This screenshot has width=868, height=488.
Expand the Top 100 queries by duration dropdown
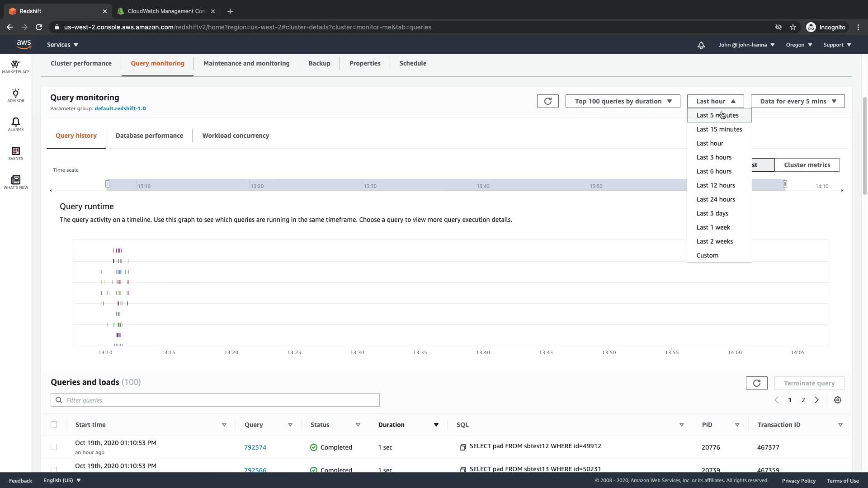coord(623,101)
